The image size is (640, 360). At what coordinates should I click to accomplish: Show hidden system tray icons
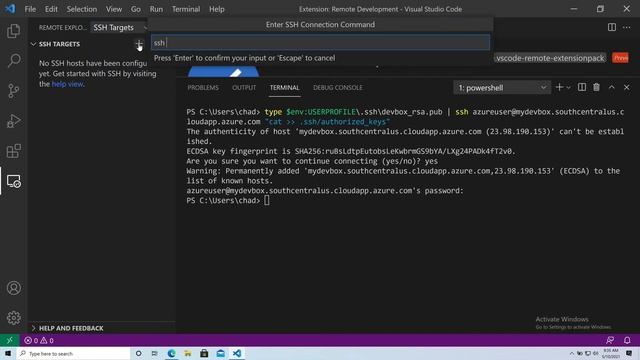571,353
